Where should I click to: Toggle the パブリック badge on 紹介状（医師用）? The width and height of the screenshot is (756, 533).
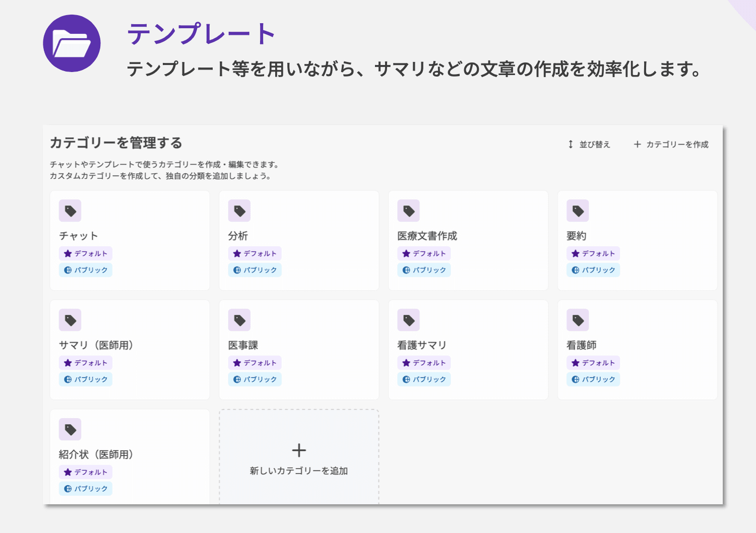click(x=85, y=488)
